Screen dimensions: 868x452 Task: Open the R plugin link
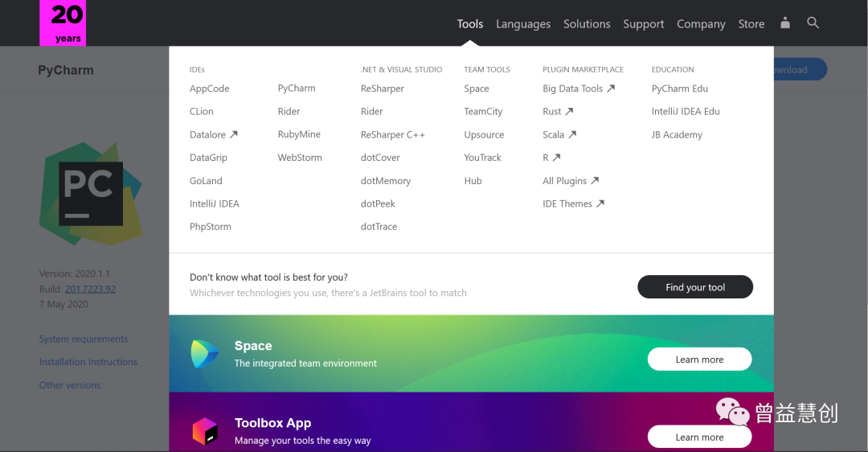pos(552,158)
